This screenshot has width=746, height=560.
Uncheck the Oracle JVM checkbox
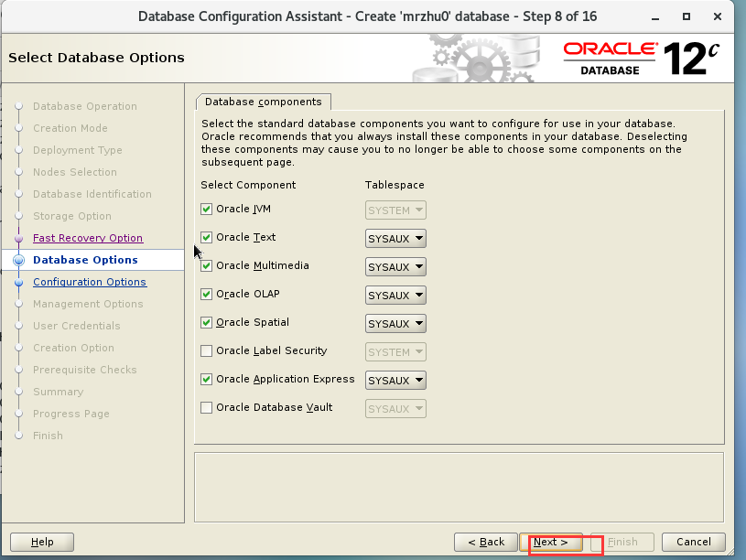click(206, 209)
